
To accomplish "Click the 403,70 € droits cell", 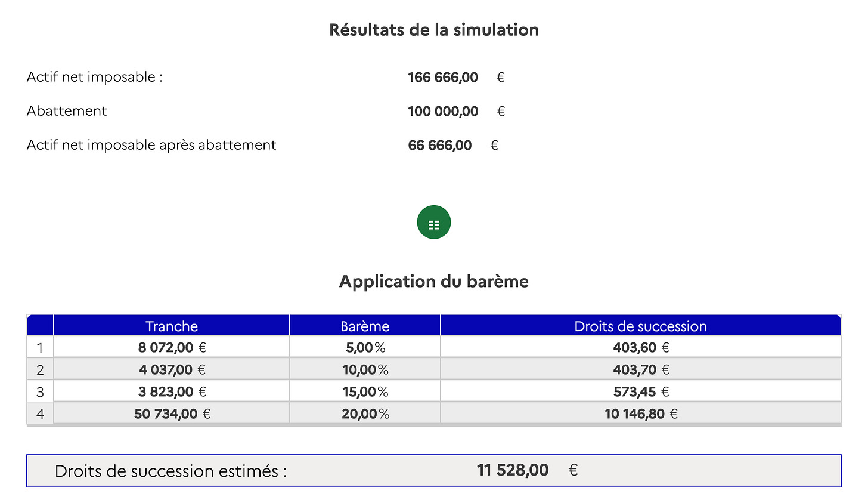I will click(641, 369).
